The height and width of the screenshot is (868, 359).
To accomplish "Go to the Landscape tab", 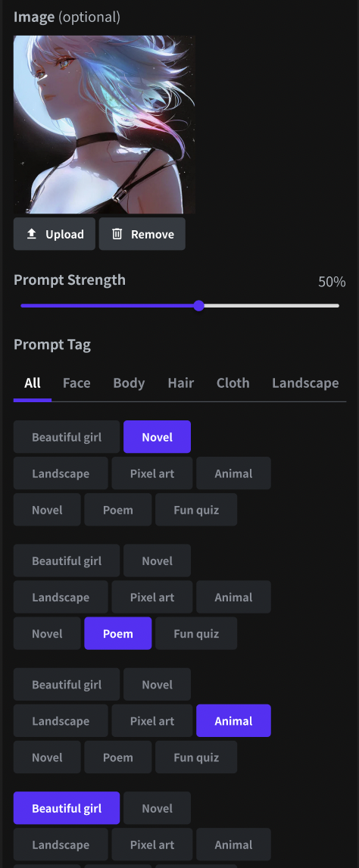I will pos(305,383).
